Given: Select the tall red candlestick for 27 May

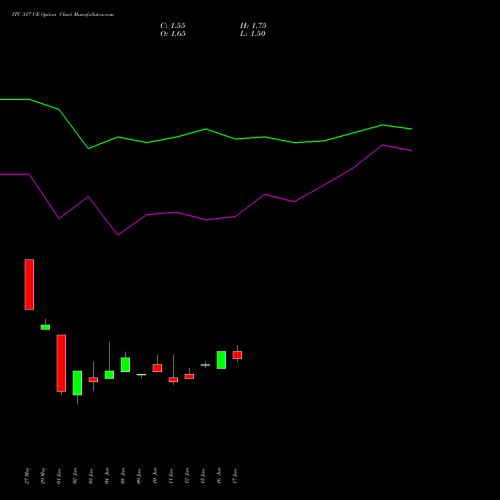Looking at the screenshot, I should (x=29, y=284).
